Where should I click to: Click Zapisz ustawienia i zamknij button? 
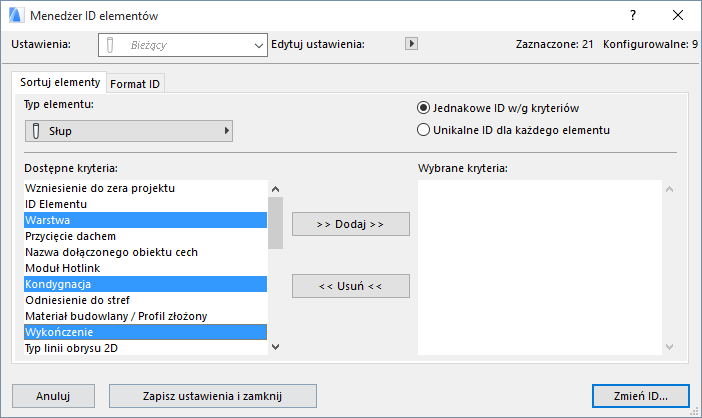tap(213, 395)
